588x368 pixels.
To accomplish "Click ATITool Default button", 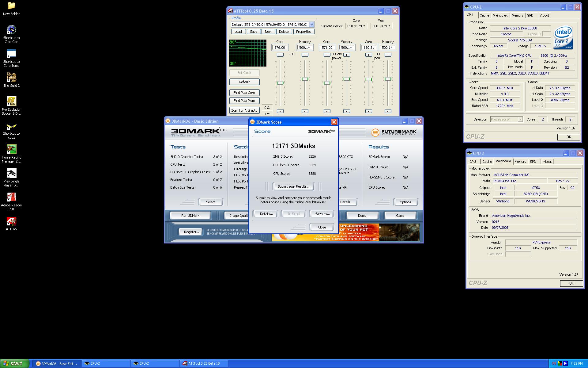I will [244, 82].
